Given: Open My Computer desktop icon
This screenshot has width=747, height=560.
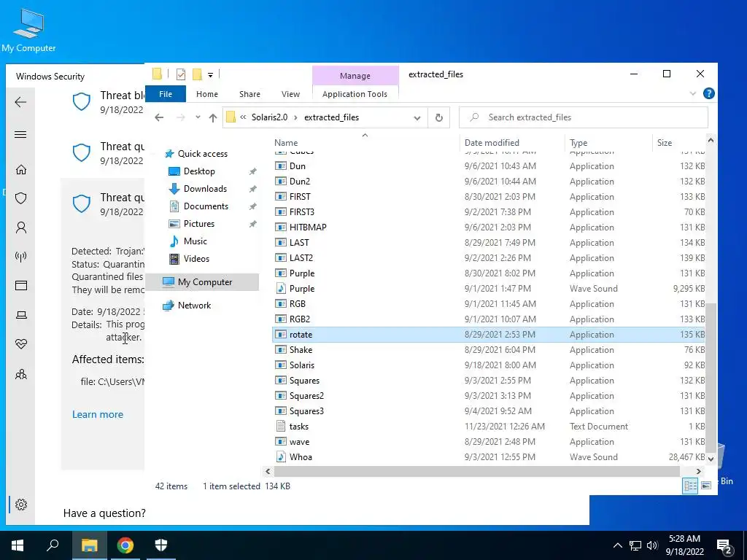Looking at the screenshot, I should click(x=28, y=29).
